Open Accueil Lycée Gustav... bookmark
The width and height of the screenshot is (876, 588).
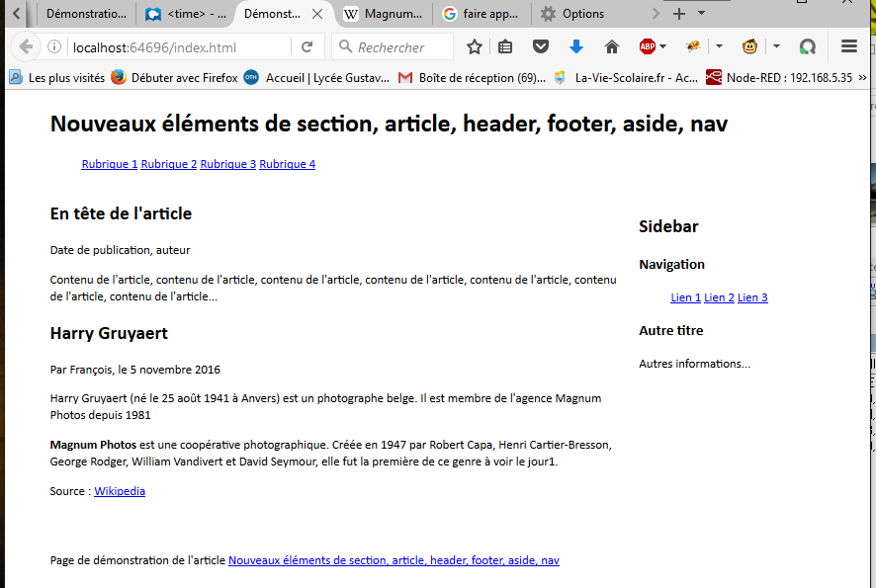(x=316, y=78)
